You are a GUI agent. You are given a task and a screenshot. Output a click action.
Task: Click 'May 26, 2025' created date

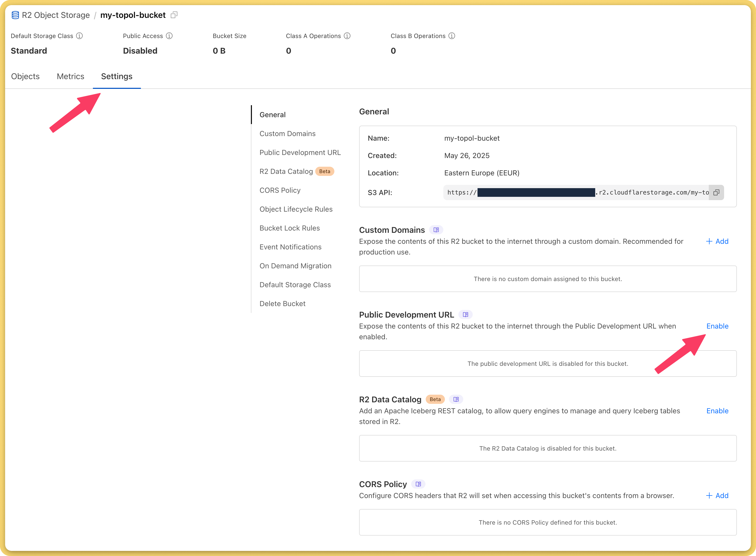pyautogui.click(x=467, y=155)
